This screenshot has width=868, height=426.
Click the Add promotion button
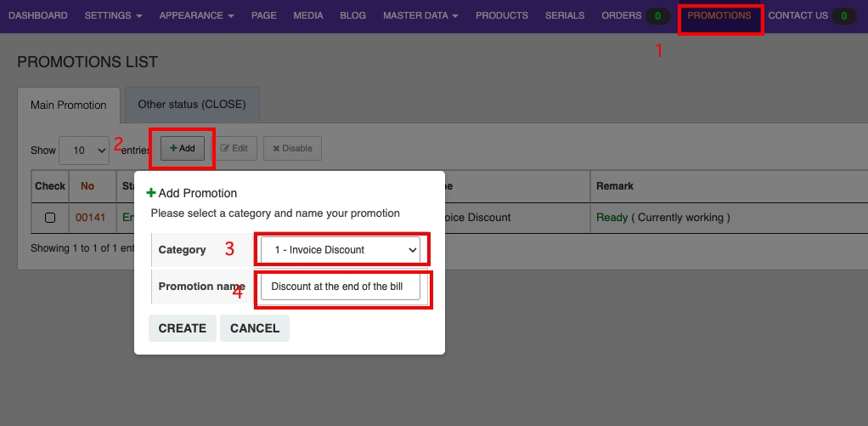click(183, 148)
